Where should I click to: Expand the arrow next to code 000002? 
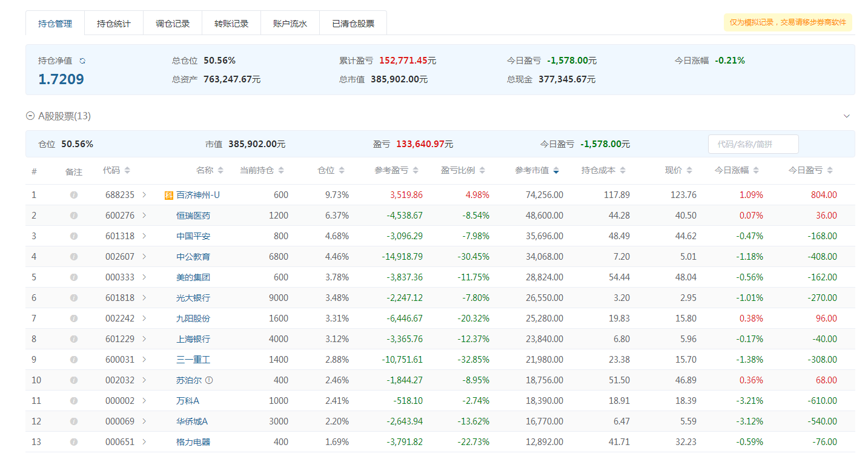[x=144, y=401]
